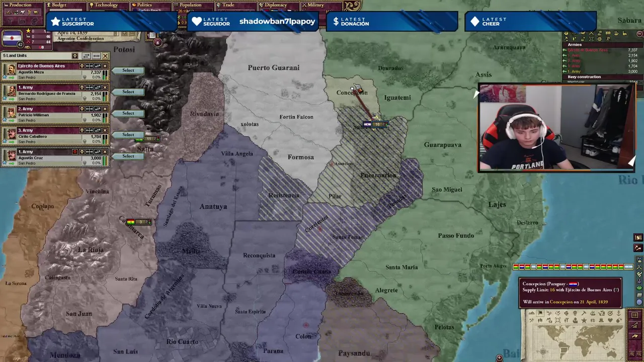The height and width of the screenshot is (362, 644).
Task: Click the yellow go-to arrow button
Action: 634,336
